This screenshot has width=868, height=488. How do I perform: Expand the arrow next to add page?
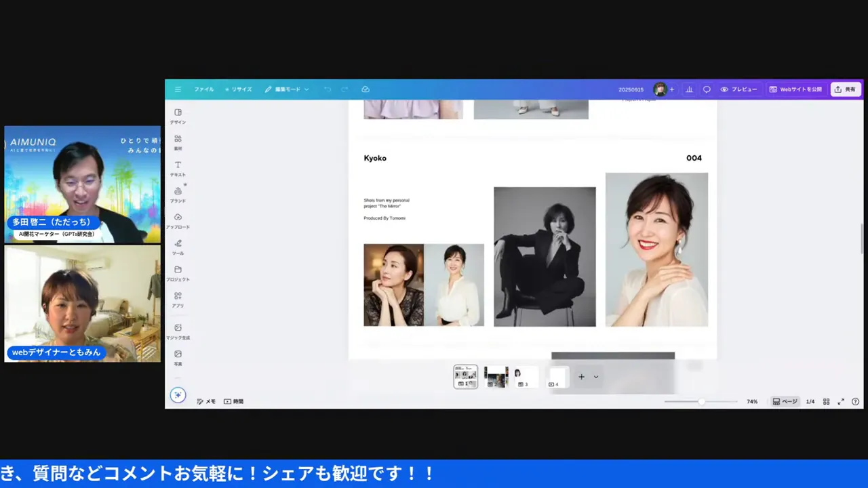pos(596,377)
